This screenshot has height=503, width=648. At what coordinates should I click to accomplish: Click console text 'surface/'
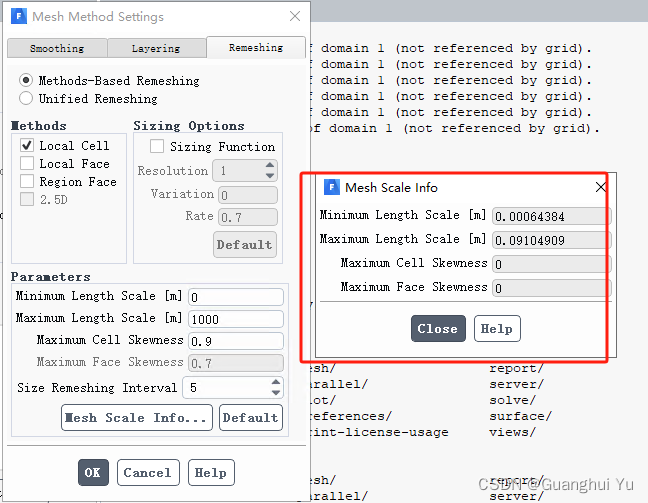(520, 416)
